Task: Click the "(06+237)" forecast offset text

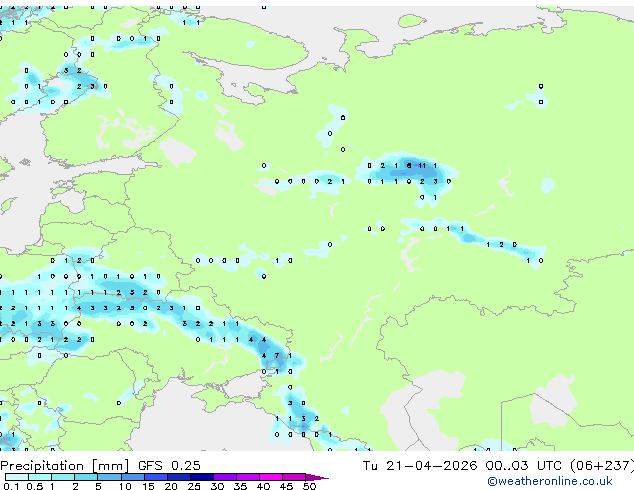Action: pyautogui.click(x=602, y=466)
